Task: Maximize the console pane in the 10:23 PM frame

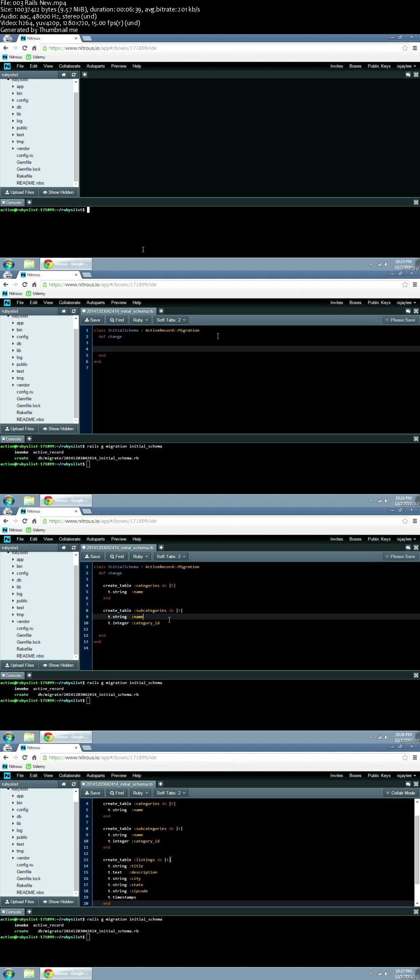Action: point(416,202)
